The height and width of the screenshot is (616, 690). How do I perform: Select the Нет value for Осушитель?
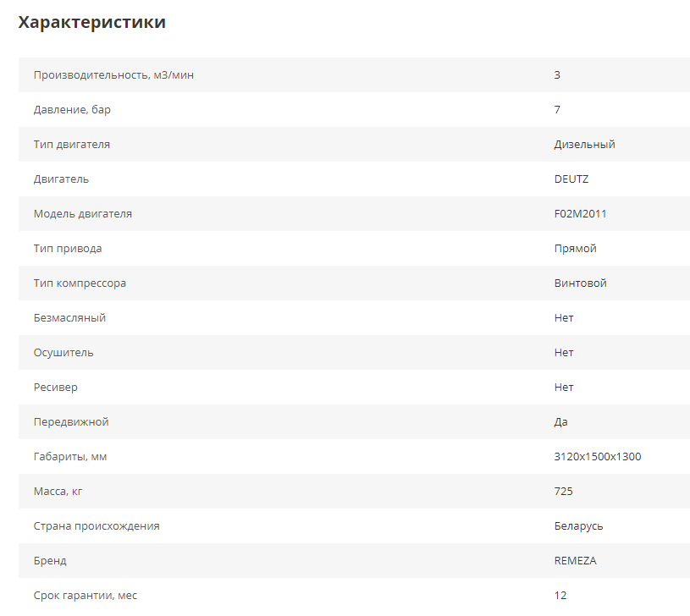point(564,353)
